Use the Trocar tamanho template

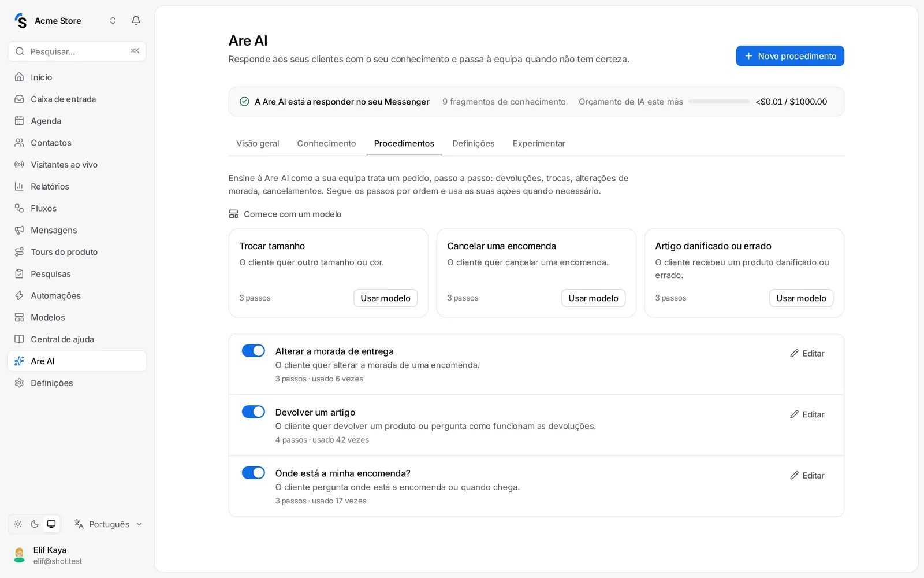pyautogui.click(x=385, y=298)
